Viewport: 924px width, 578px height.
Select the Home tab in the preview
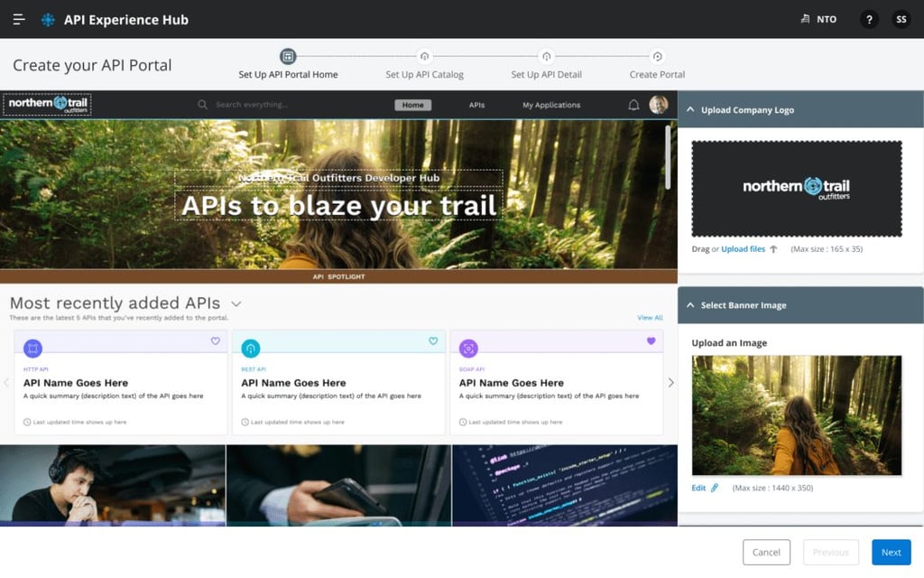[x=412, y=105]
